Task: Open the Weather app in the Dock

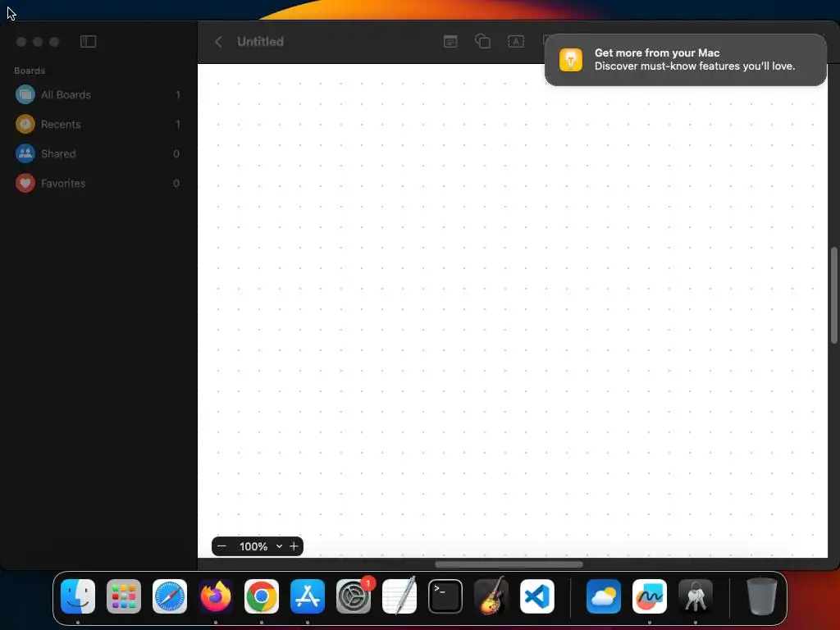Action: (x=604, y=596)
